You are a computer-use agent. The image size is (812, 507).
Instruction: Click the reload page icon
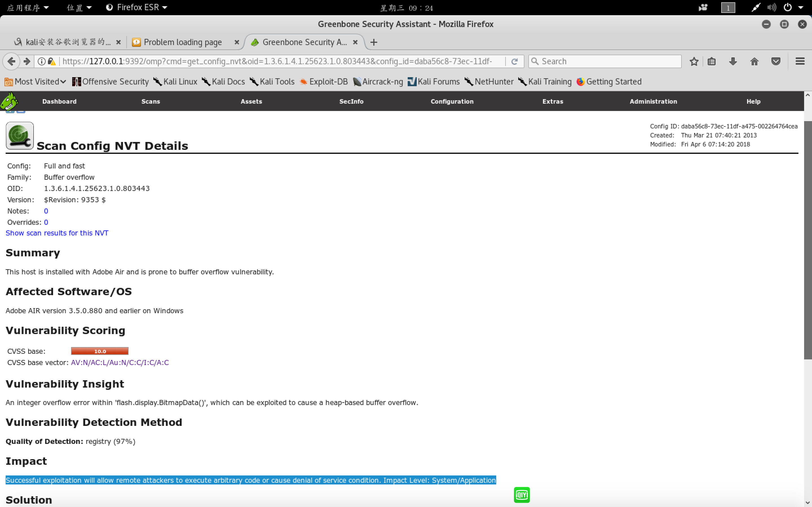click(x=514, y=61)
